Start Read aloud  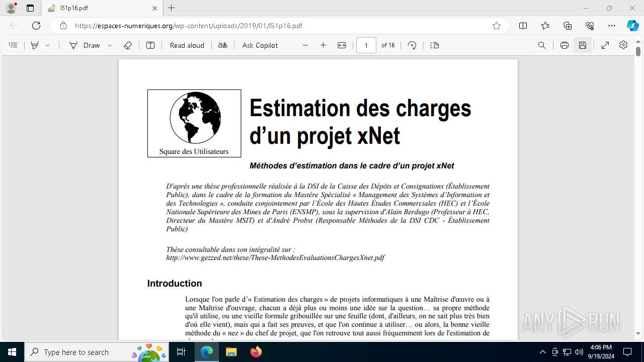(x=187, y=45)
